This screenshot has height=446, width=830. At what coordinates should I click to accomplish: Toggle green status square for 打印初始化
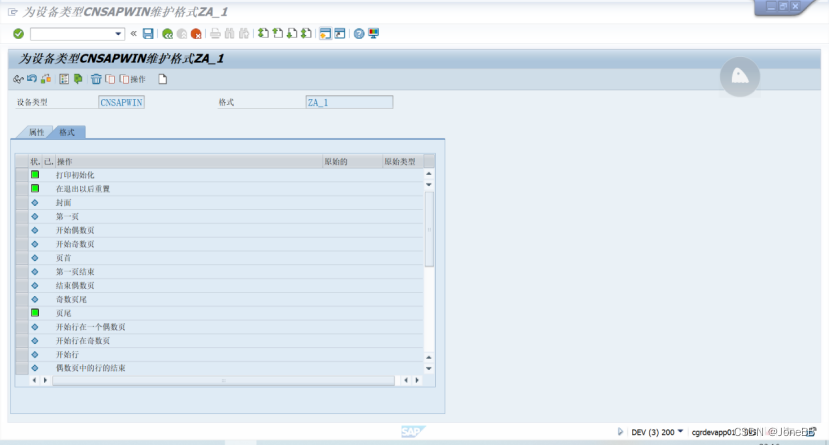(x=35, y=175)
